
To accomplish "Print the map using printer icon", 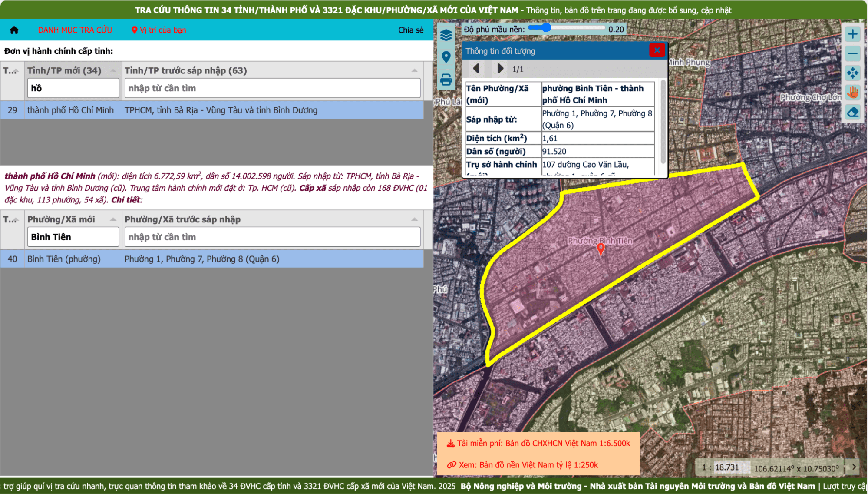I will pyautogui.click(x=446, y=80).
